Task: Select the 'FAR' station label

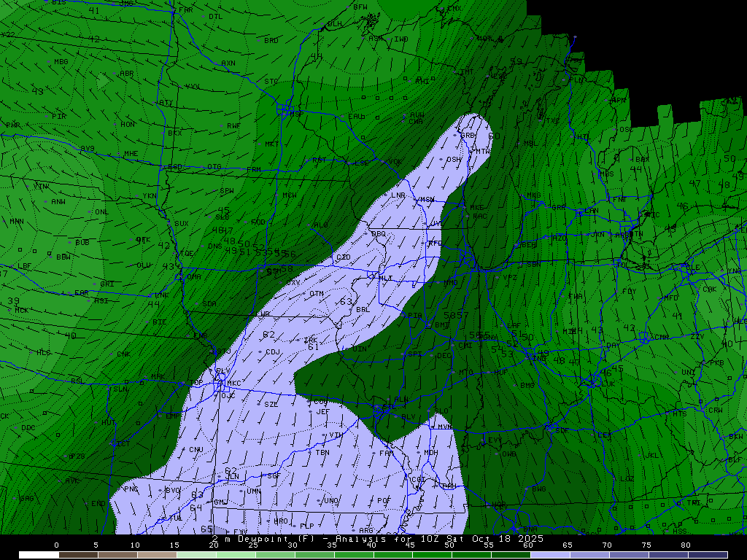Action: click(186, 10)
